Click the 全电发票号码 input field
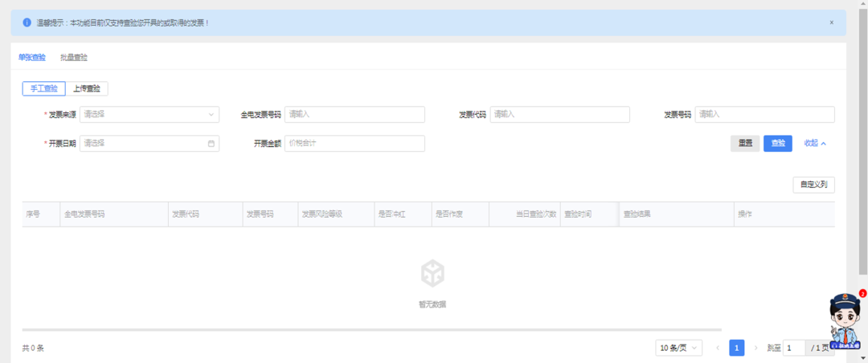Viewport: 868px width, 363px height. click(x=354, y=115)
